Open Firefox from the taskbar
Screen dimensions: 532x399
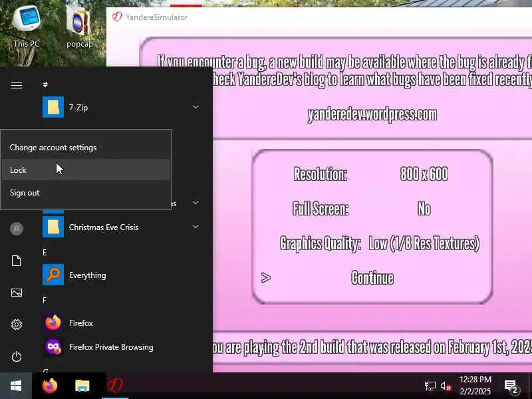(50, 386)
